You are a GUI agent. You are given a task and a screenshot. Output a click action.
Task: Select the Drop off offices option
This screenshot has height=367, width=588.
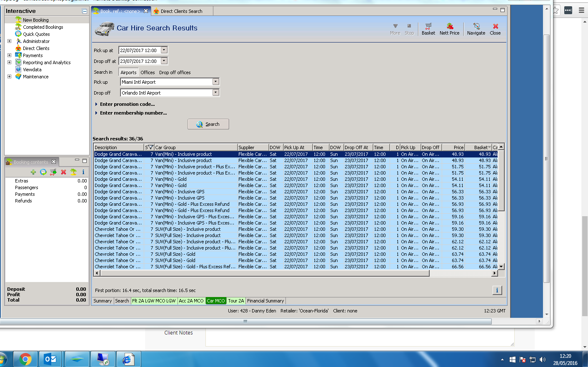(x=175, y=72)
